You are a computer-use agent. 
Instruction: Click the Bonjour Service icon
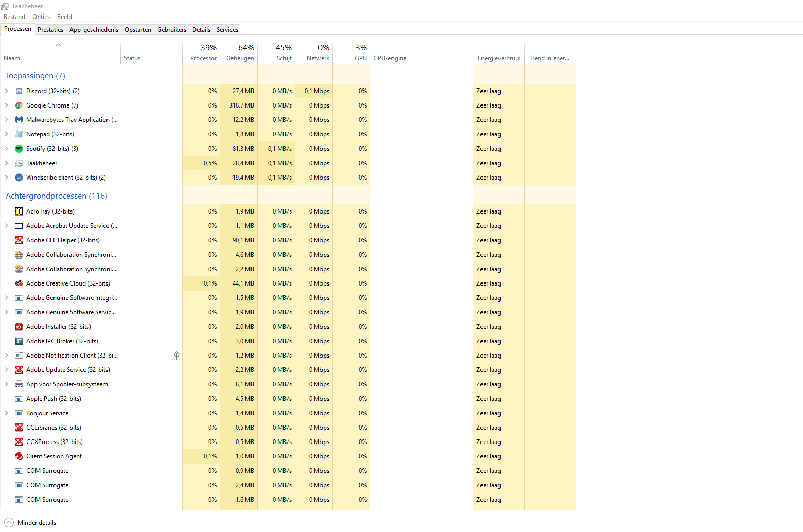point(19,413)
